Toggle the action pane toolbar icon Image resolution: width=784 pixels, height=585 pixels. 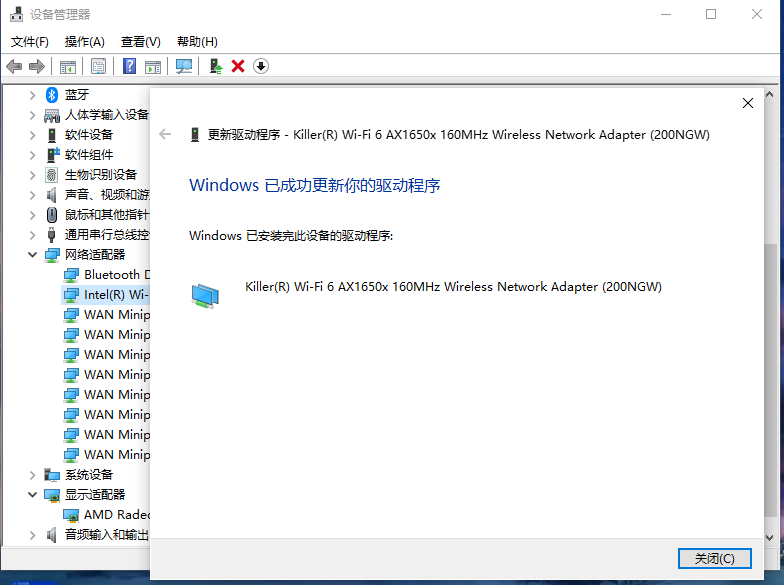(153, 66)
